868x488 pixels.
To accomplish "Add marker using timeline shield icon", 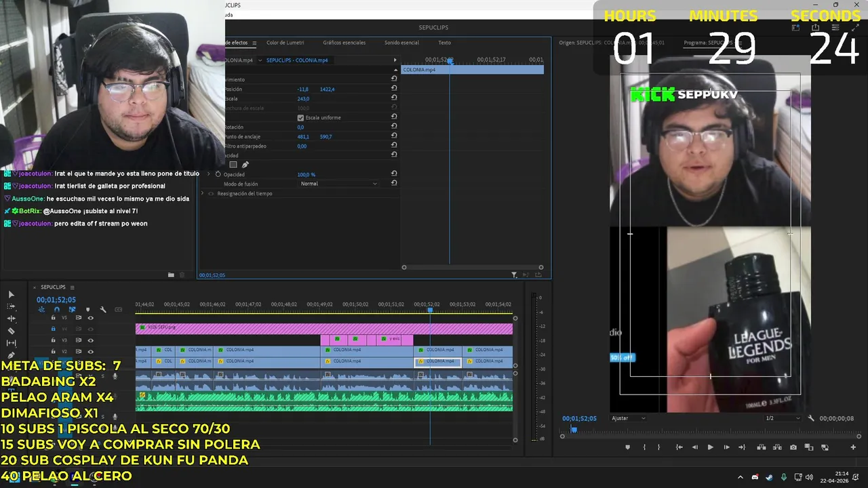I will click(x=88, y=310).
